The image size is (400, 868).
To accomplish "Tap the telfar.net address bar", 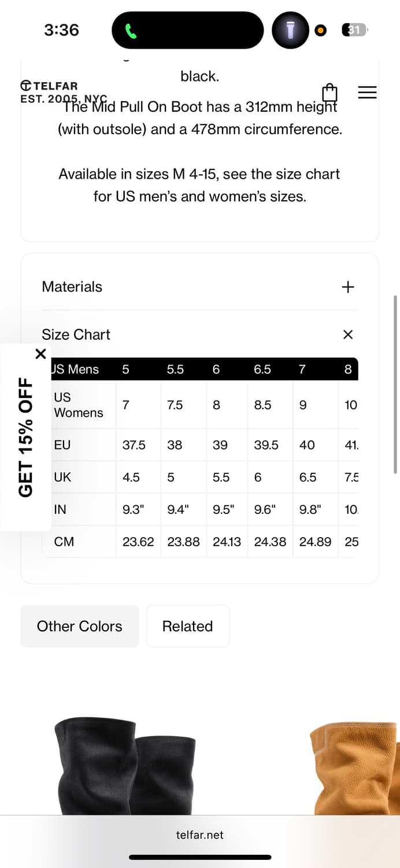I will tap(199, 835).
